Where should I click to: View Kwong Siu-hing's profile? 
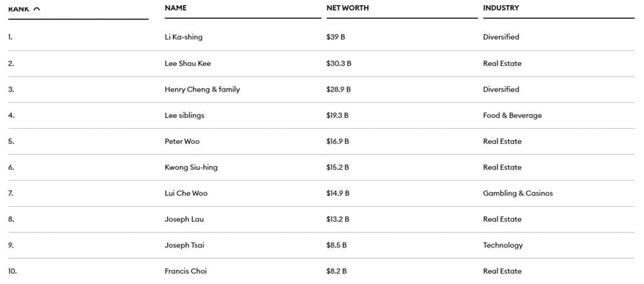click(191, 167)
